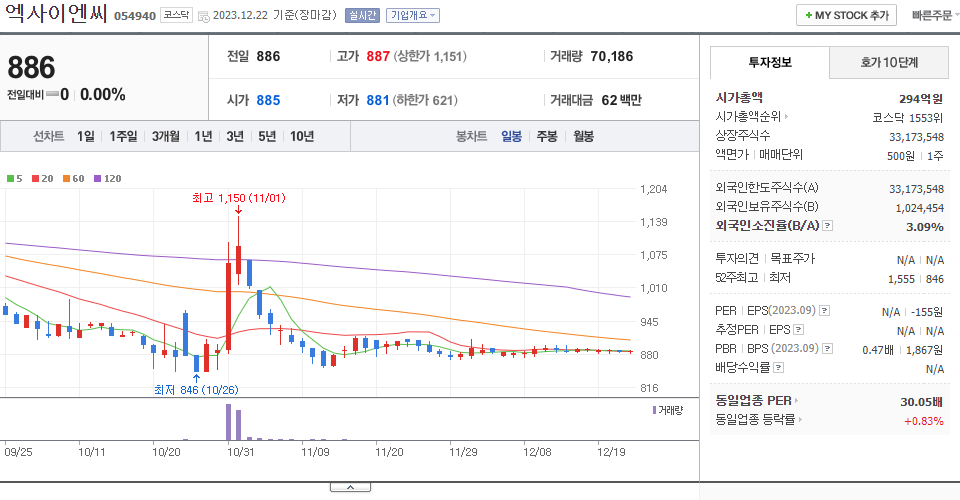Click the company name 엑사이엔씨
The image size is (960, 500).
56,14
